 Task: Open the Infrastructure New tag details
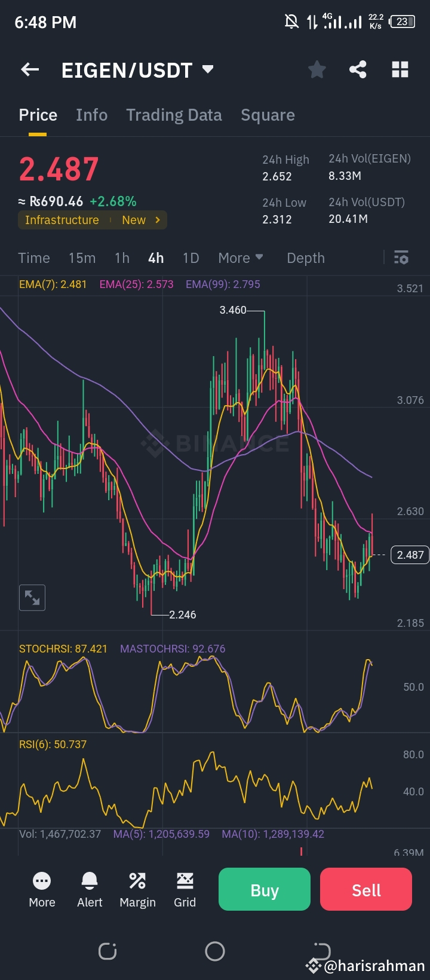point(92,220)
